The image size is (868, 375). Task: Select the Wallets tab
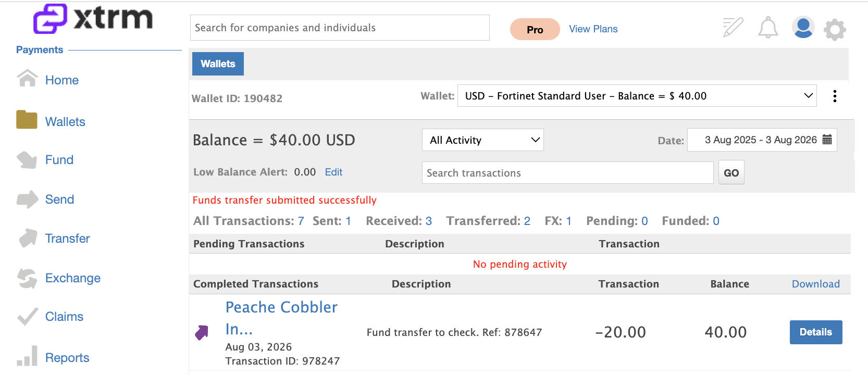pos(218,64)
